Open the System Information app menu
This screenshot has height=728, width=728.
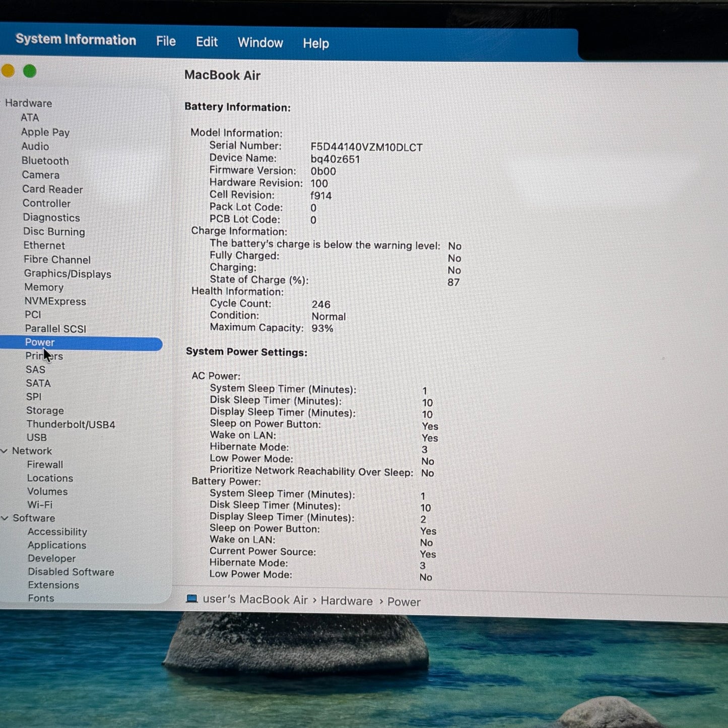pos(76,40)
